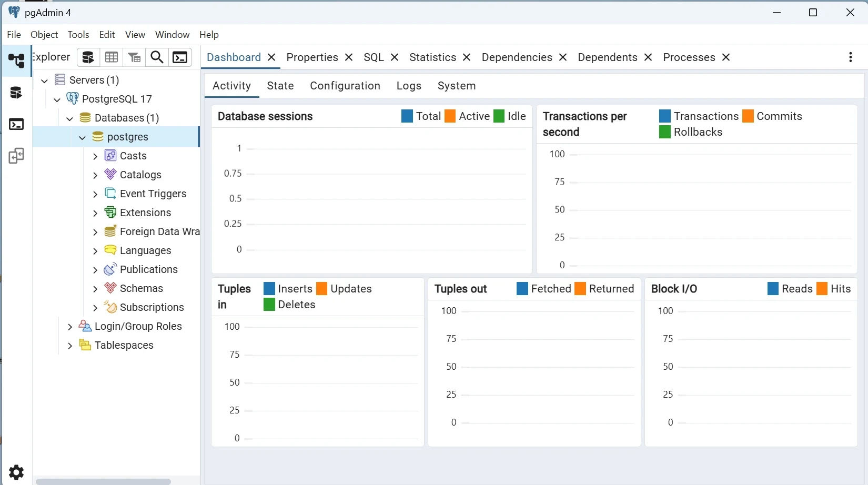This screenshot has width=868, height=485.
Task: Open the Help menu
Action: click(209, 35)
